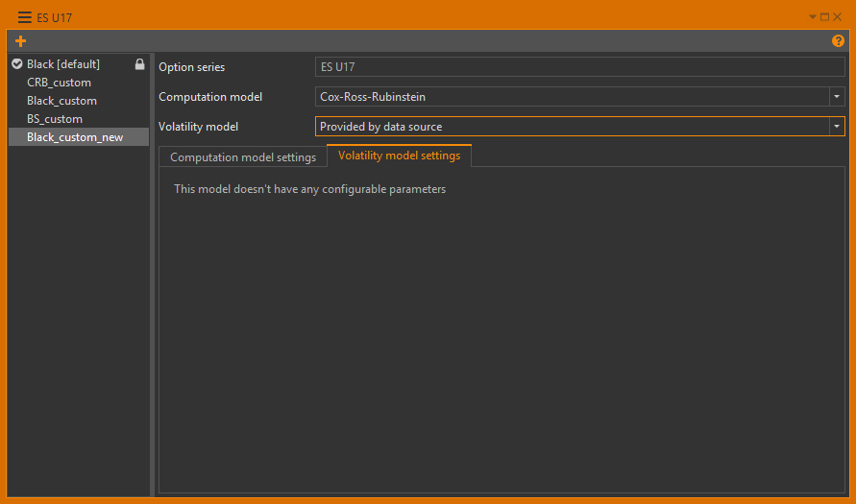The width and height of the screenshot is (856, 504).
Task: Click the lock icon on Black [default]
Action: pyautogui.click(x=140, y=64)
